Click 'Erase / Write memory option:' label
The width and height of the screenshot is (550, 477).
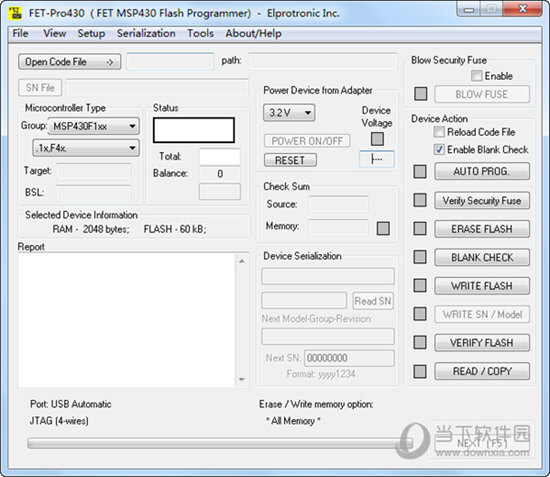pyautogui.click(x=316, y=404)
